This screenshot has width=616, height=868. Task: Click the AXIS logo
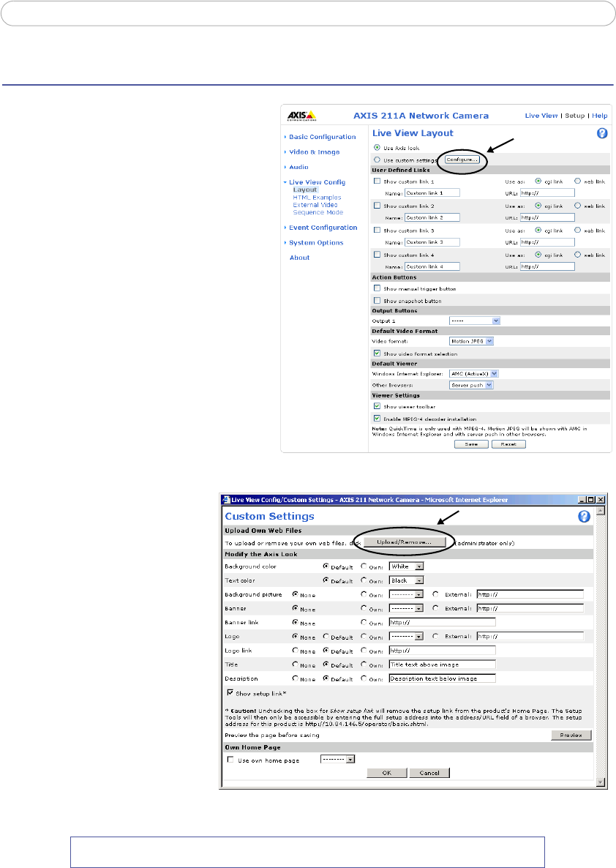click(x=301, y=116)
